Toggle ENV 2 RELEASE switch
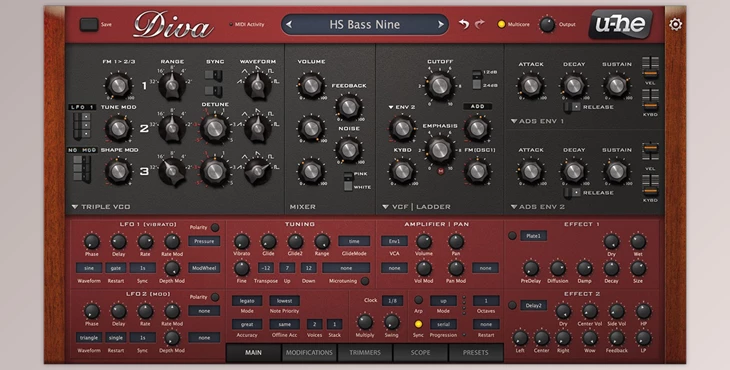The width and height of the screenshot is (730, 370). pyautogui.click(x=573, y=192)
